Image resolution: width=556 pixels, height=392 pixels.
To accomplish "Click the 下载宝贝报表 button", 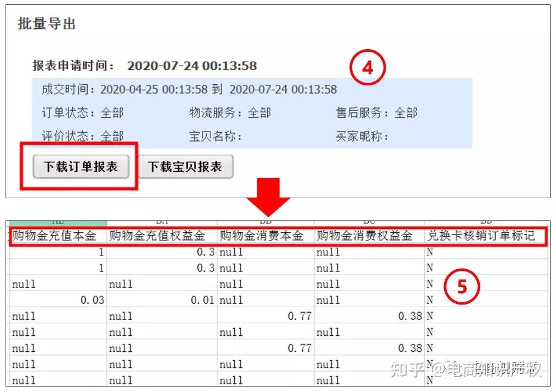I will (x=185, y=167).
